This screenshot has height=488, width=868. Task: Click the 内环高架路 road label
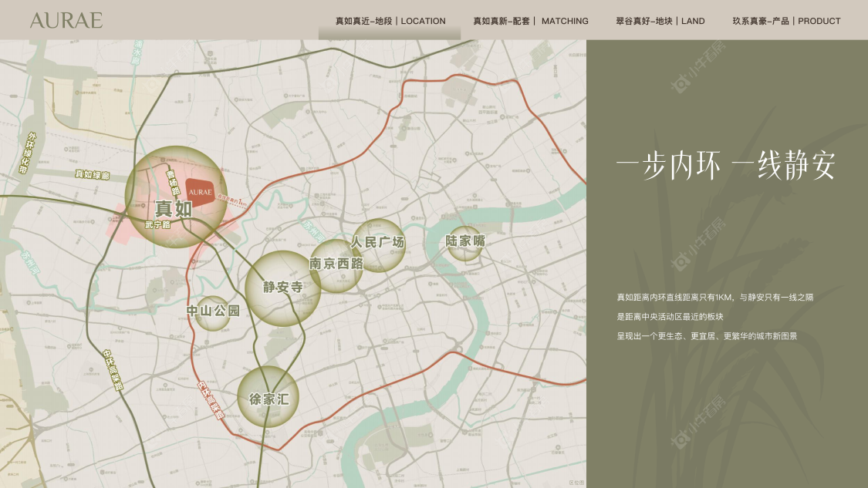click(x=211, y=399)
